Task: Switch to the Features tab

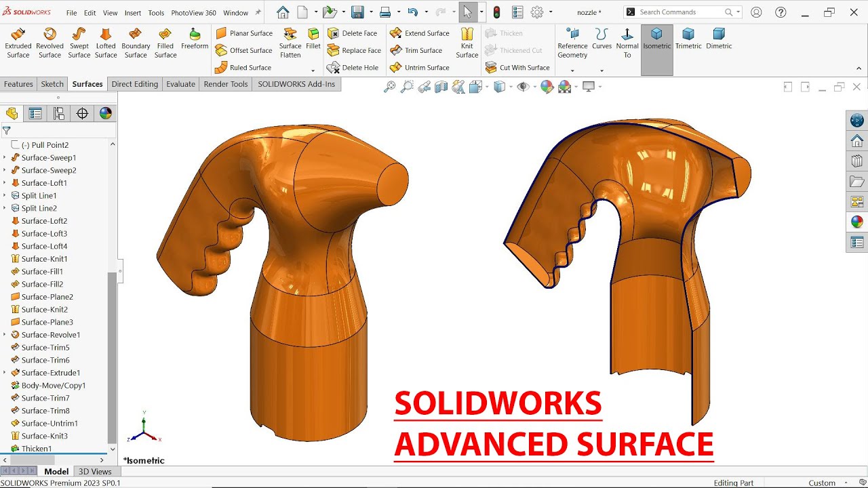Action: tap(18, 84)
